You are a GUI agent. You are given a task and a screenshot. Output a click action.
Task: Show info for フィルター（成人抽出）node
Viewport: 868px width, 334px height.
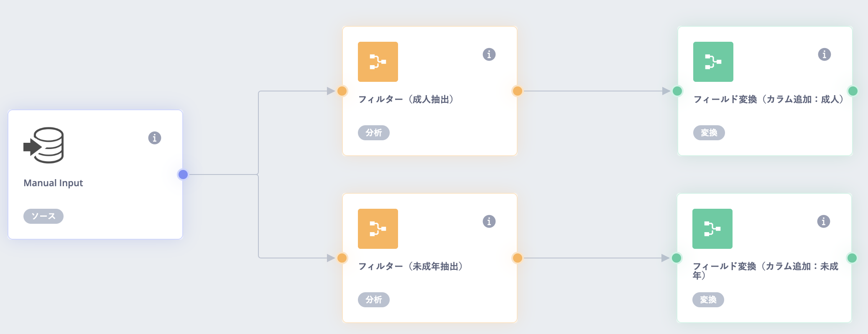point(489,54)
